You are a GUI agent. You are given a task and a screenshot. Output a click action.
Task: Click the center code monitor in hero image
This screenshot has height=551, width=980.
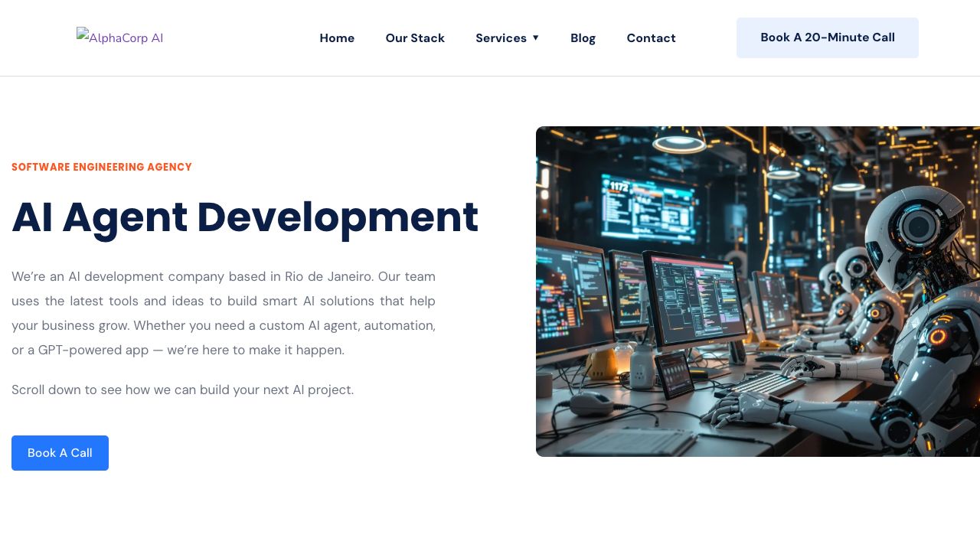[693, 297]
